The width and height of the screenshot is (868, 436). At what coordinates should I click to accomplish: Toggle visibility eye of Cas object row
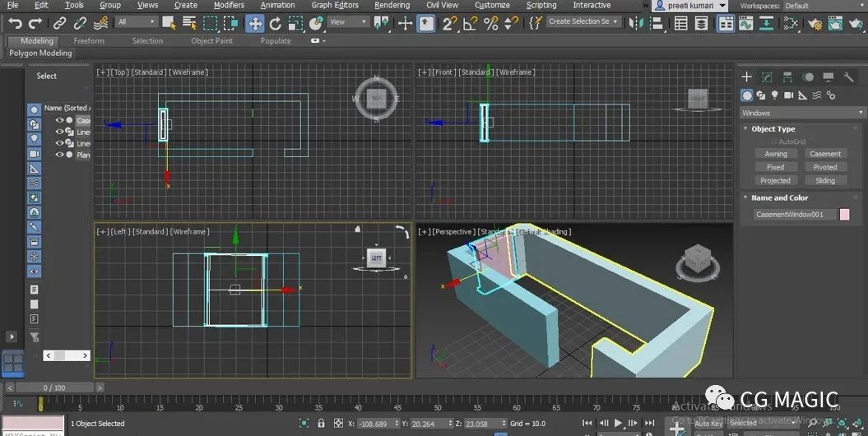59,120
